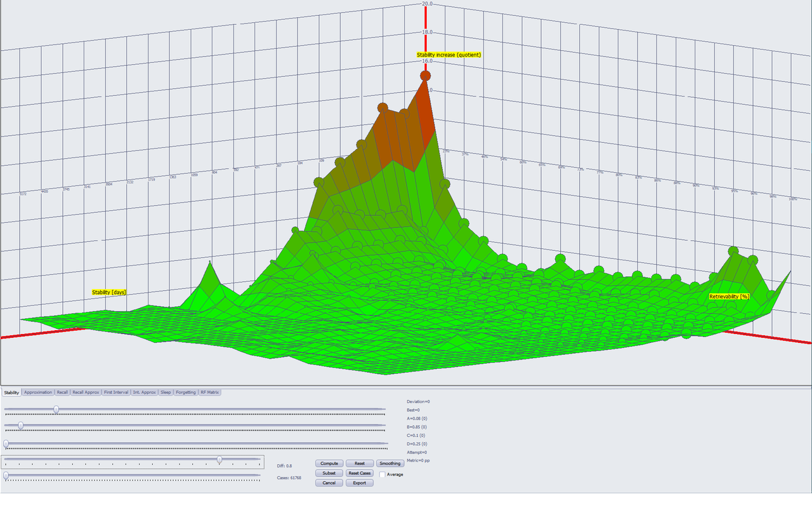812x508 pixels.
Task: Open the Int. Approx tab
Action: point(145,392)
